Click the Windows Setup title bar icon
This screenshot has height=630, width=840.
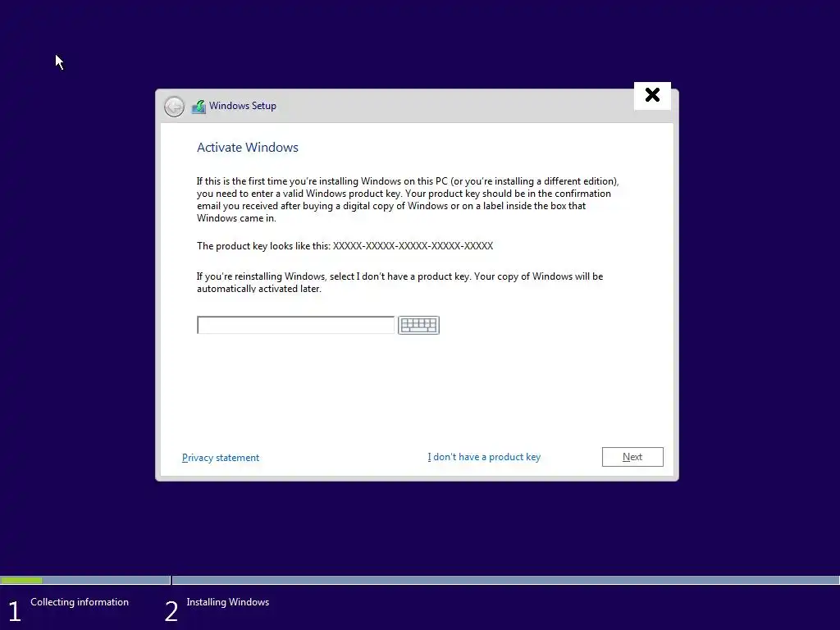[x=199, y=107]
